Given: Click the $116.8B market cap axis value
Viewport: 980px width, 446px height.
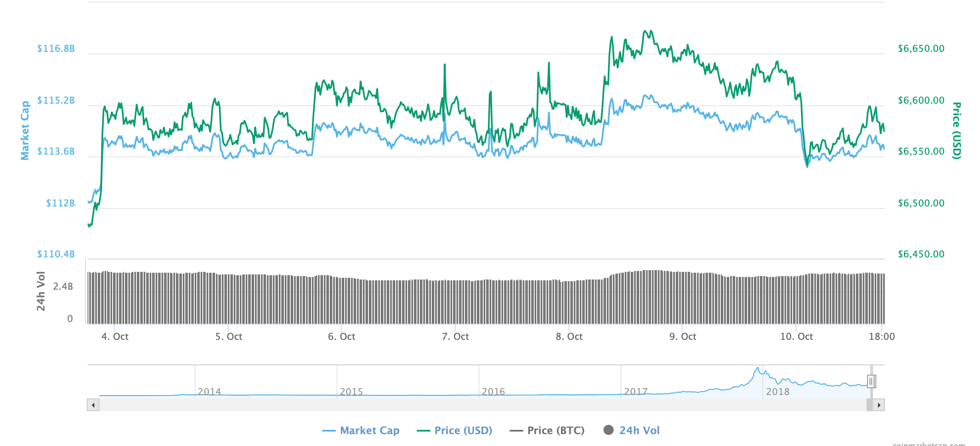Looking at the screenshot, I should pyautogui.click(x=56, y=48).
